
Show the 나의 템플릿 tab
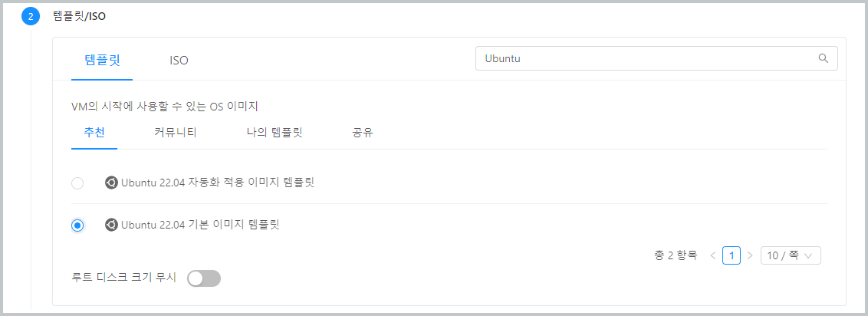coord(269,133)
